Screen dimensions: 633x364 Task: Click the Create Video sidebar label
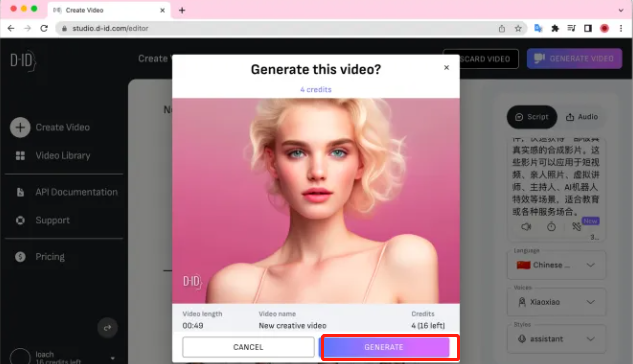pos(63,128)
